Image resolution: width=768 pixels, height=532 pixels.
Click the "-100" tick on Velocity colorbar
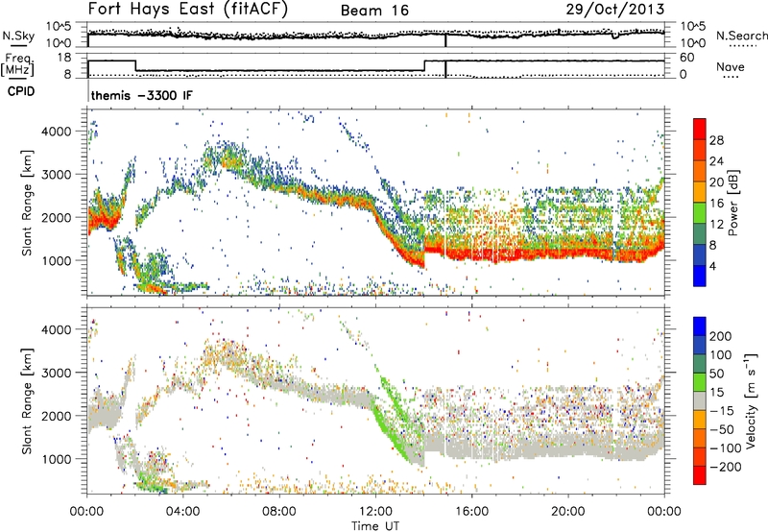726,448
